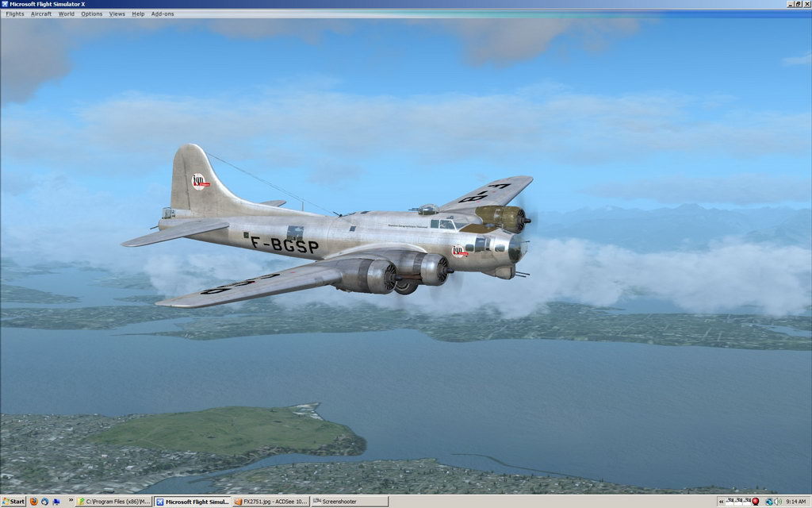Screen dimensions: 812x508
Task: Open the Flights menu
Action: point(15,14)
